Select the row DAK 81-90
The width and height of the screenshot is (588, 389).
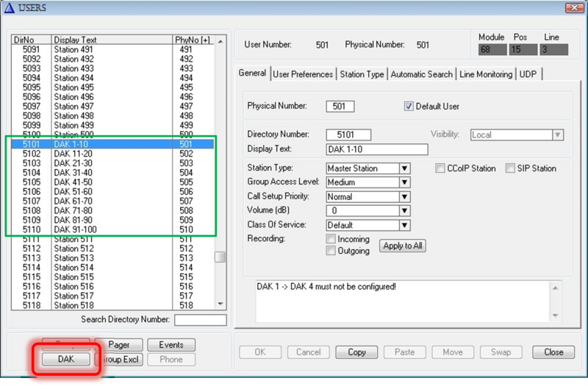pyautogui.click(x=112, y=220)
